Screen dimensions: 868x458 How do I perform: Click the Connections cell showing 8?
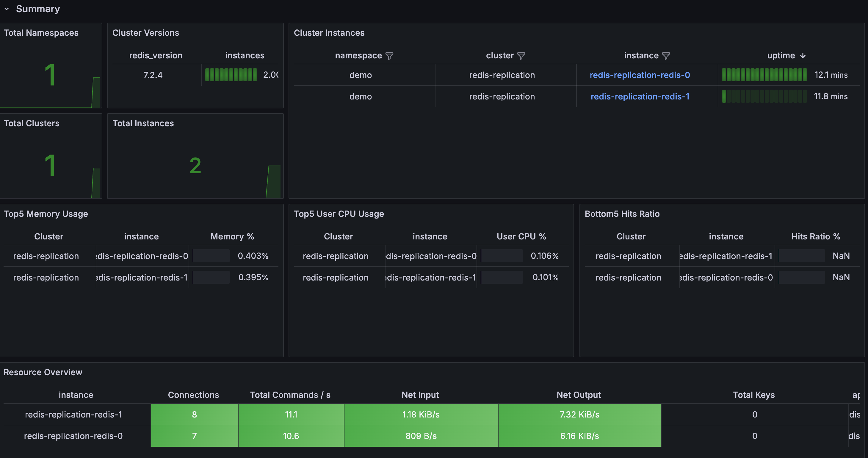[x=194, y=415]
